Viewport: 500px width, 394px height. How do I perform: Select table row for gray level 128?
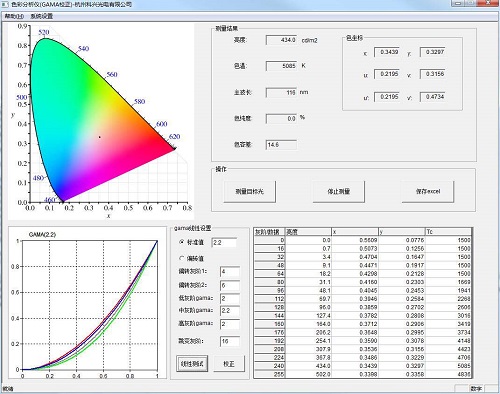[363, 307]
